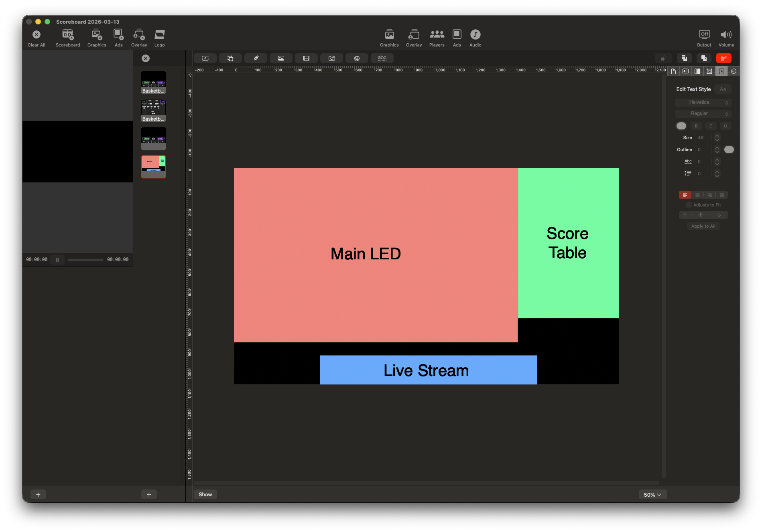Select the camera capture tool
The height and width of the screenshot is (532, 762).
[331, 58]
